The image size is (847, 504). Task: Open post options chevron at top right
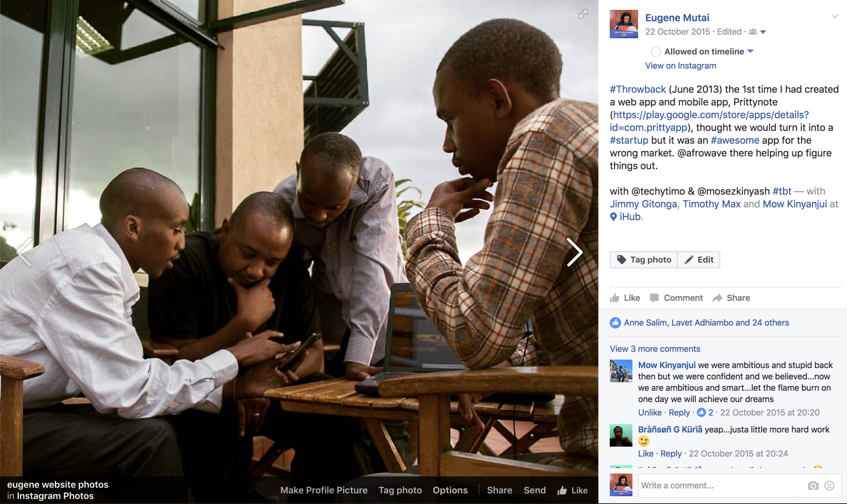tap(835, 16)
